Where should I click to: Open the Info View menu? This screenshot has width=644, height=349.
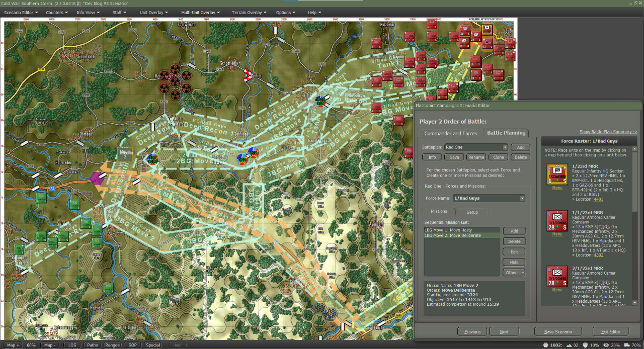pyautogui.click(x=88, y=12)
